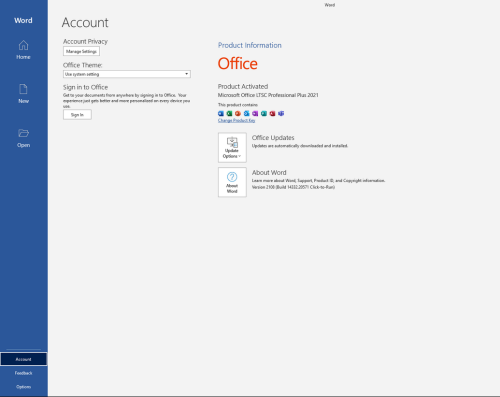The image size is (500, 397).
Task: Click the Version 2108 build text
Action: (293, 187)
